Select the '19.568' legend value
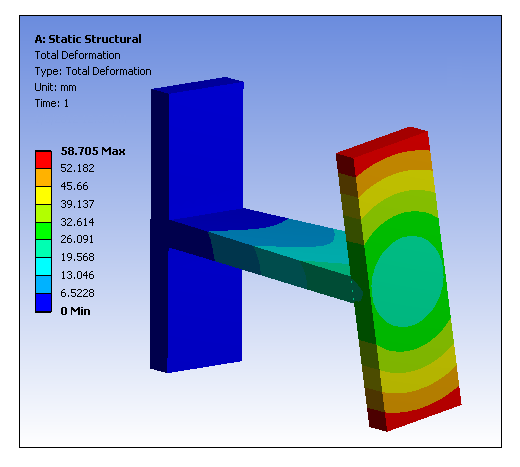 tap(77, 257)
